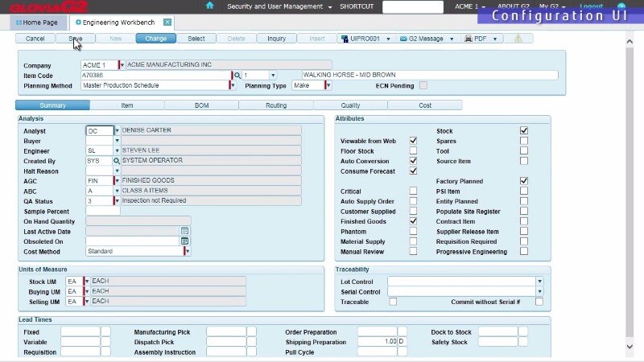
Task: Expand the Cost Method dropdown
Action: (x=187, y=251)
